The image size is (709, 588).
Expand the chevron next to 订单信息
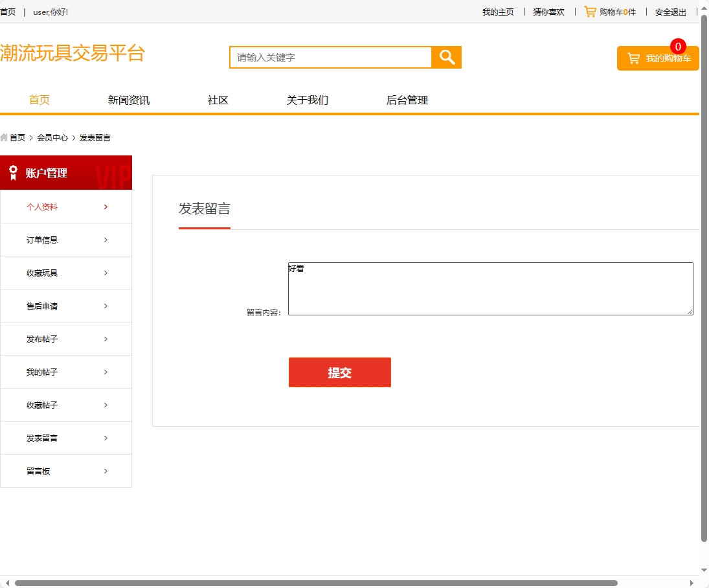(106, 240)
